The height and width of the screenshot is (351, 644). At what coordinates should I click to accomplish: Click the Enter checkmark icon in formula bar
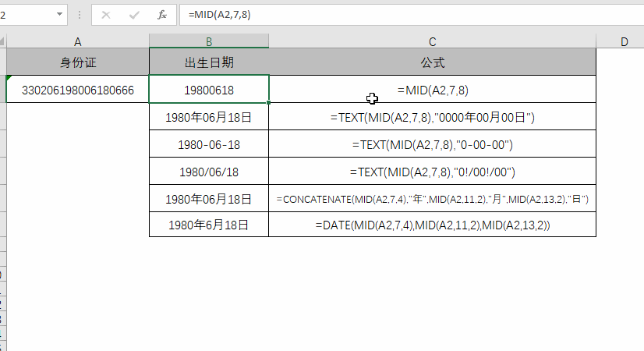(133, 15)
